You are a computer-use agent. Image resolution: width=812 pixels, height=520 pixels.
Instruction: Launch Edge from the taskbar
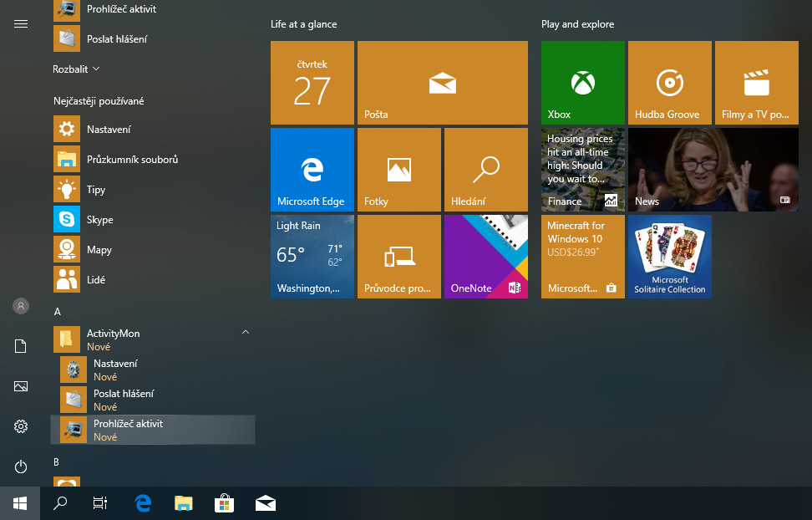pos(143,503)
